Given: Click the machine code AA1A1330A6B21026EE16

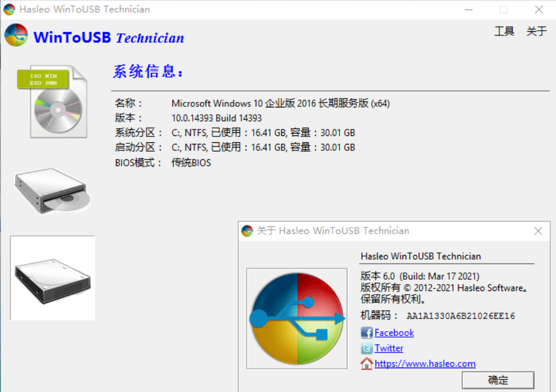Looking at the screenshot, I should point(461,316).
